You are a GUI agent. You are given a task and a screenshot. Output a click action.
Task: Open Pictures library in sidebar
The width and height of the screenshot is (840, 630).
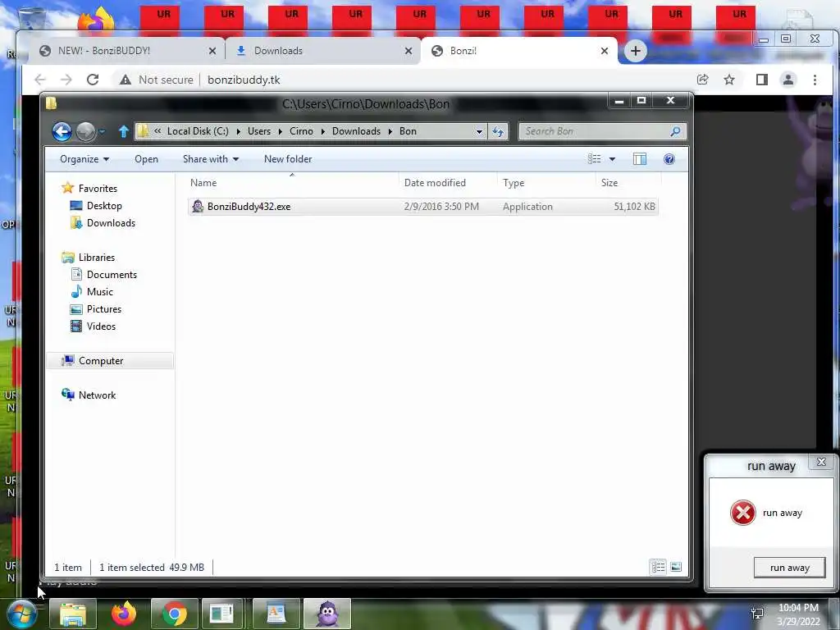tap(97, 308)
